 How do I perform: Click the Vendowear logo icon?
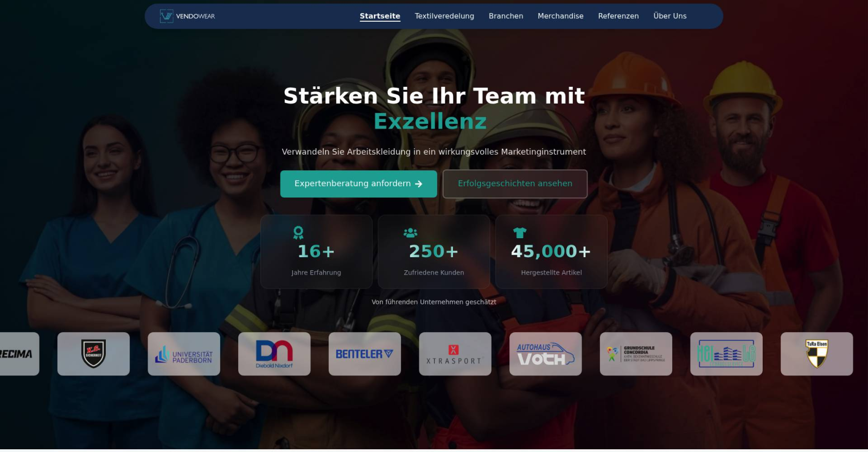tap(167, 16)
